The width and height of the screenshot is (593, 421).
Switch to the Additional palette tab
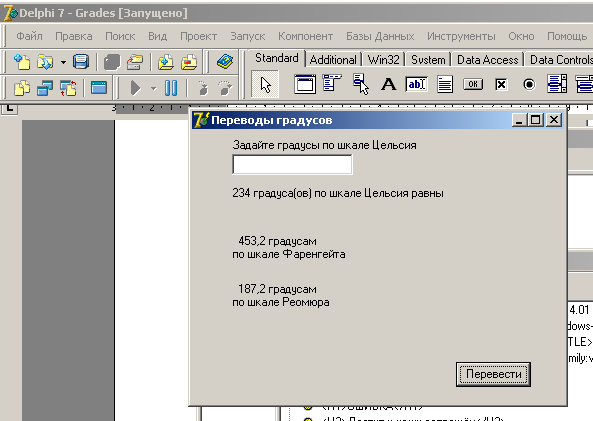coord(333,60)
